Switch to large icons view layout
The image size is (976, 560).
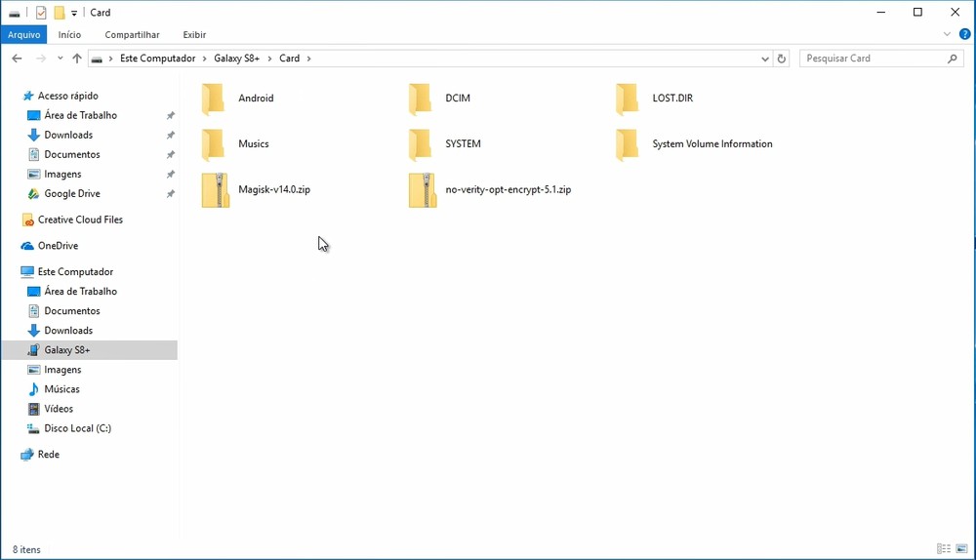[961, 549]
